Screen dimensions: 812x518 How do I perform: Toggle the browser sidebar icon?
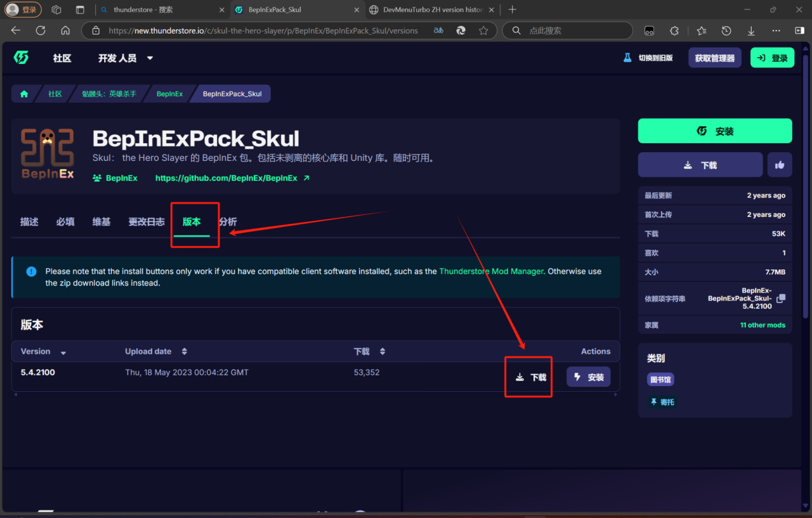tap(799, 30)
